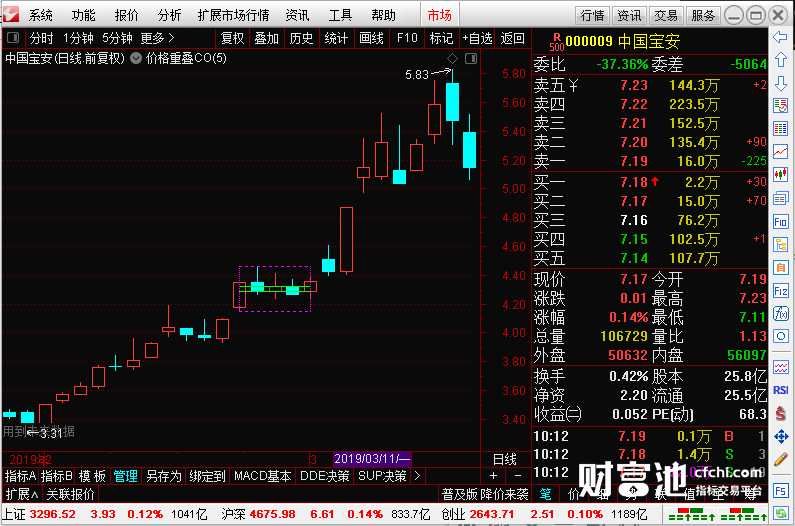The width and height of the screenshot is (795, 526).
Task: Click the up arrow sidebar icon
Action: click(780, 60)
